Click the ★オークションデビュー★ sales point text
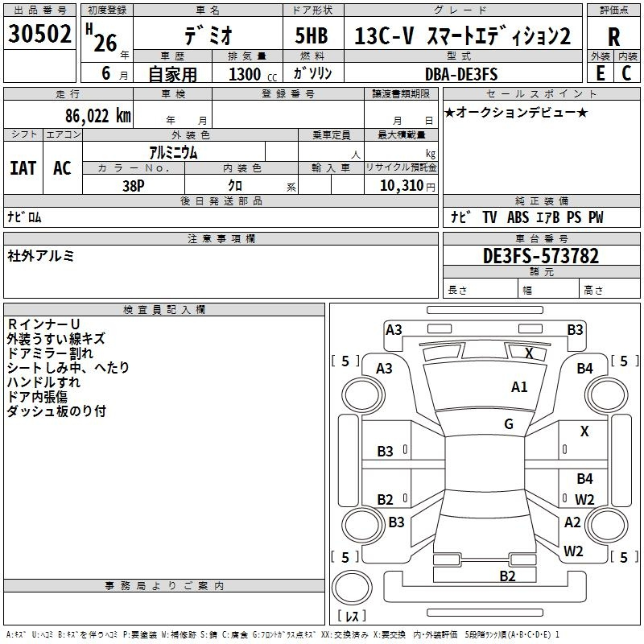Image resolution: width=644 pixels, height=644 pixels. [x=516, y=113]
